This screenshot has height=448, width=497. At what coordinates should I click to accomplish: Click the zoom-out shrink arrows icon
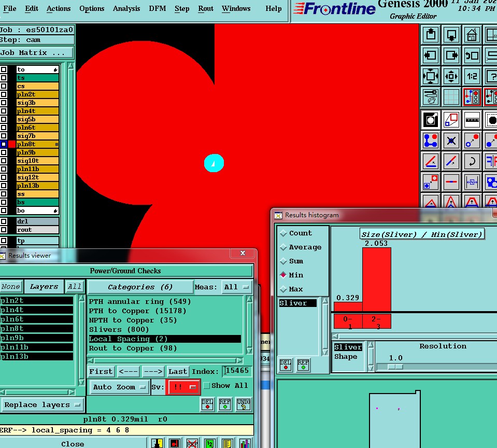click(451, 76)
